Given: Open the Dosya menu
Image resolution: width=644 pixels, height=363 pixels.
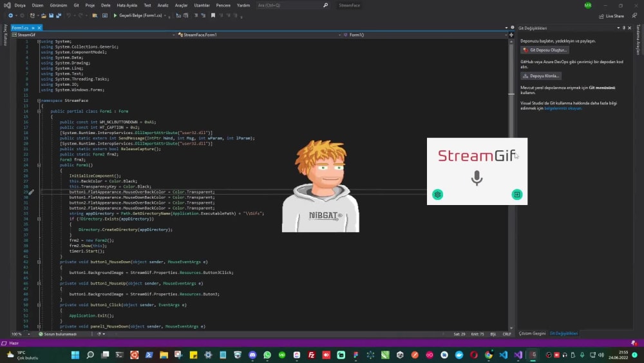Looking at the screenshot, I should point(20,5).
